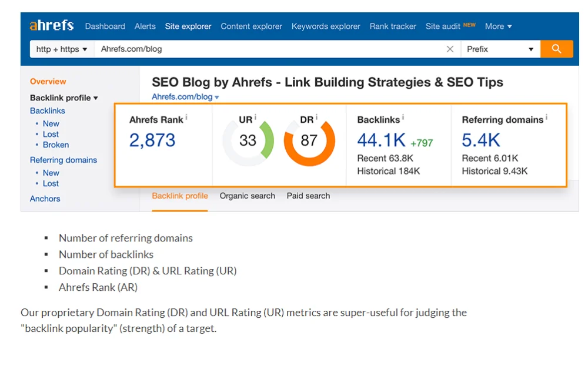Open the Prefix mode dropdown
This screenshot has width=588, height=366.
click(x=500, y=49)
